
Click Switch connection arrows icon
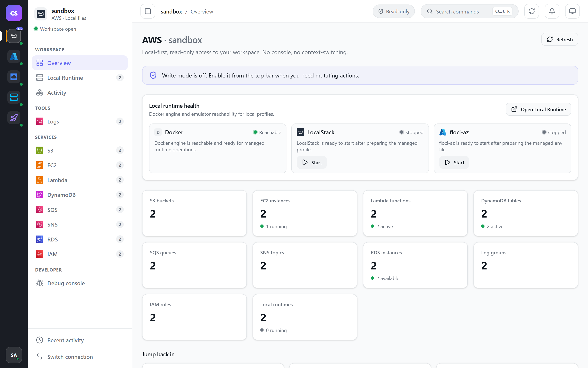(40, 357)
